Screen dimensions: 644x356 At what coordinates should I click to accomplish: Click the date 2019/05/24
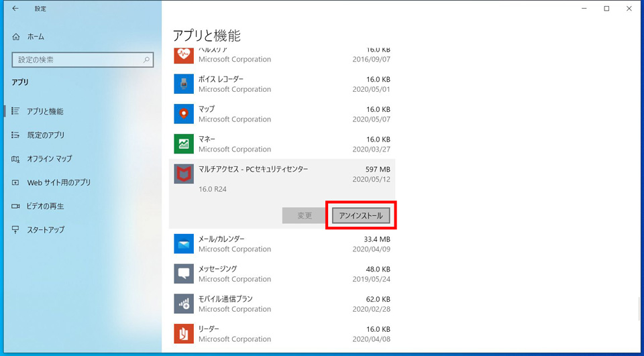(371, 279)
